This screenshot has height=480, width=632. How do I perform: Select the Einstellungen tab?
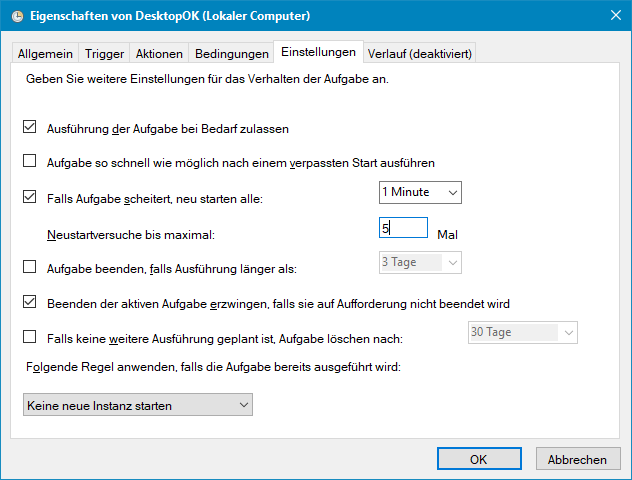[x=318, y=52]
